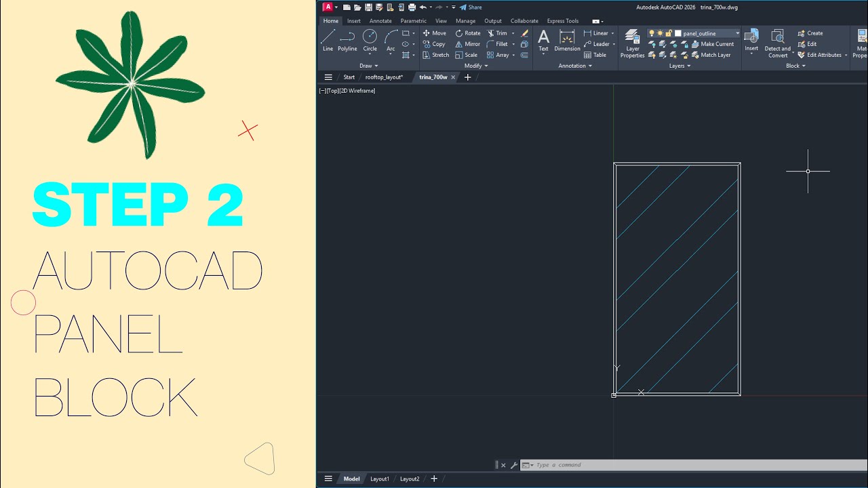Screen dimensions: 868x488
Task: Click the panel_outline layer color swatch
Action: tap(677, 33)
